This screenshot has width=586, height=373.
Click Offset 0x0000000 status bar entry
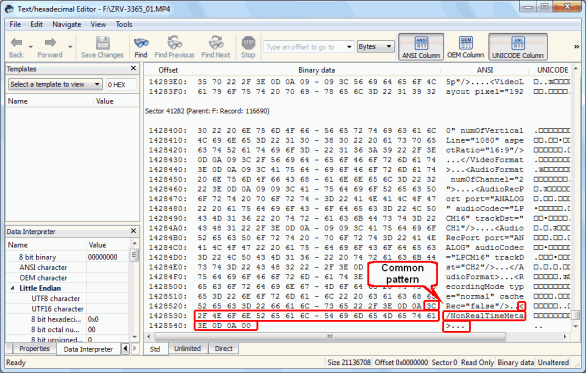tap(401, 362)
